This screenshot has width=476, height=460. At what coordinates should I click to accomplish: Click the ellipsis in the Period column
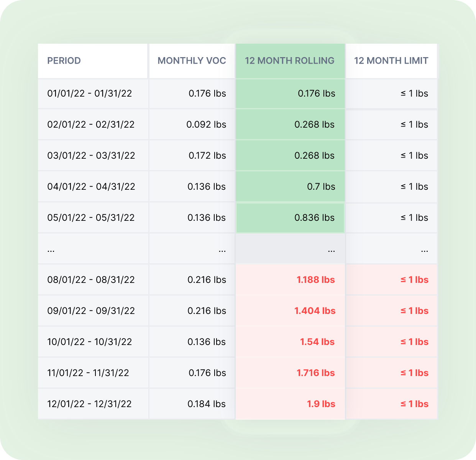tap(51, 250)
